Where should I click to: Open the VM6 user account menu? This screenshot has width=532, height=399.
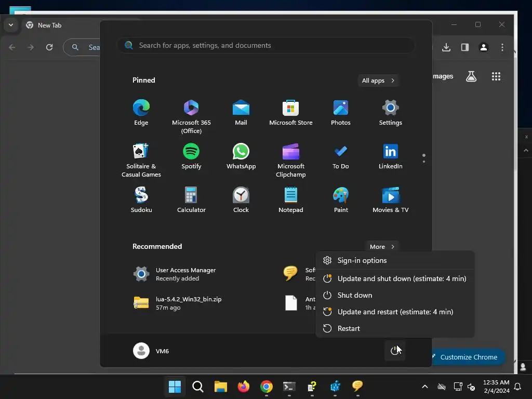(151, 351)
